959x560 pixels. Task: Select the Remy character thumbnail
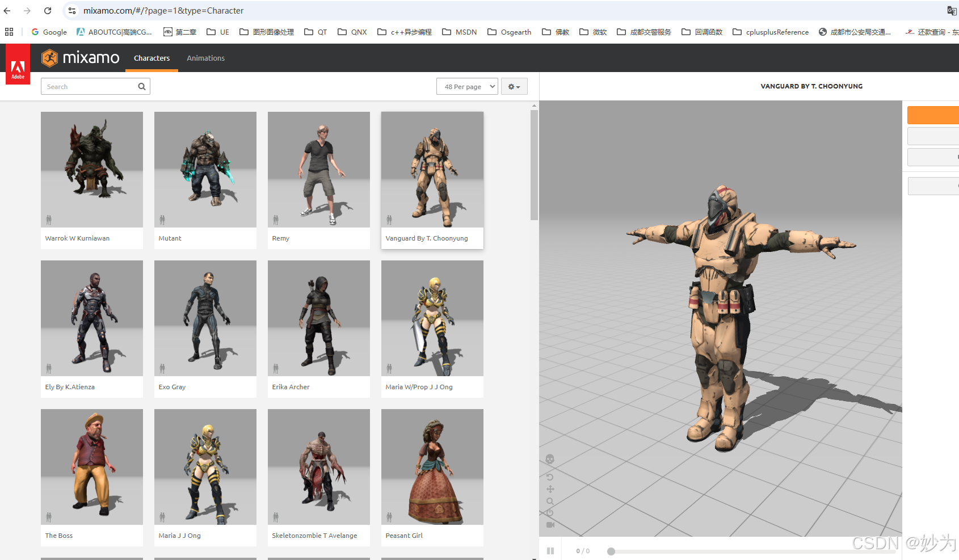click(x=319, y=170)
